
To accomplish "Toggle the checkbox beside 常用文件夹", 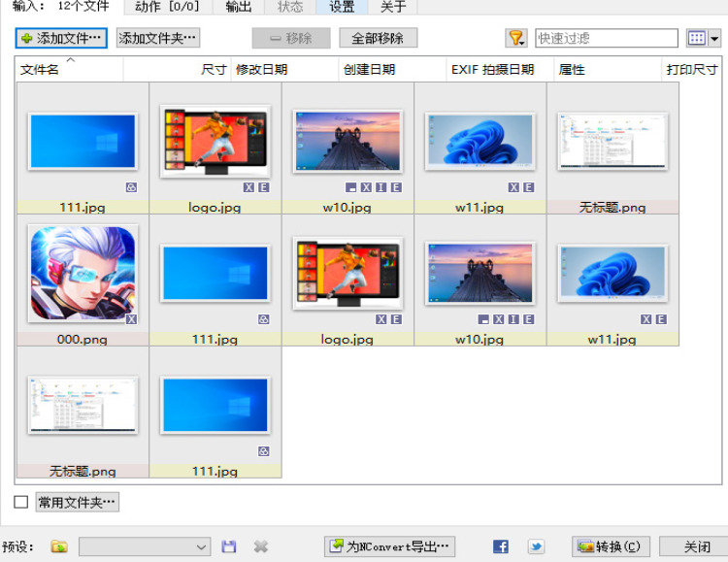I will (21, 502).
